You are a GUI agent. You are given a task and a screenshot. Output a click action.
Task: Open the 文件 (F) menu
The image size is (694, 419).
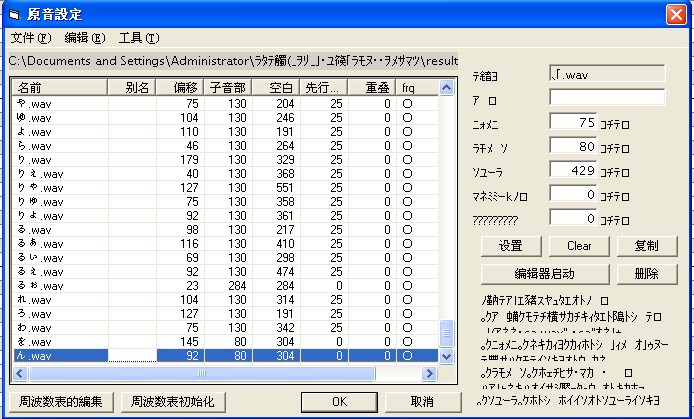pyautogui.click(x=31, y=38)
